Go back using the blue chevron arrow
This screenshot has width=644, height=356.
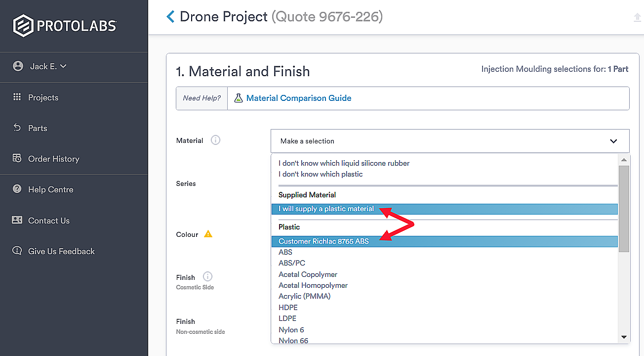170,17
